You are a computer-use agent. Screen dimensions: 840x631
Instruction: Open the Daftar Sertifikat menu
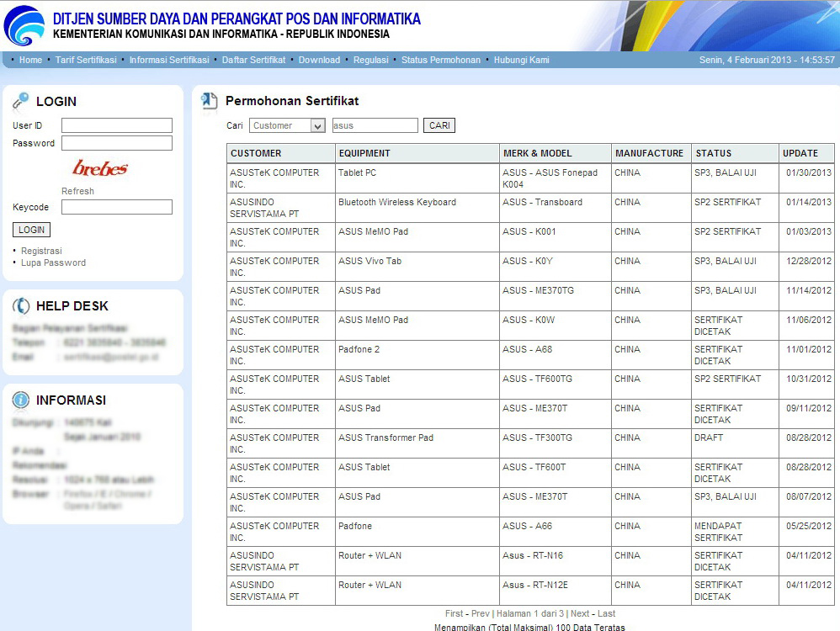click(254, 60)
